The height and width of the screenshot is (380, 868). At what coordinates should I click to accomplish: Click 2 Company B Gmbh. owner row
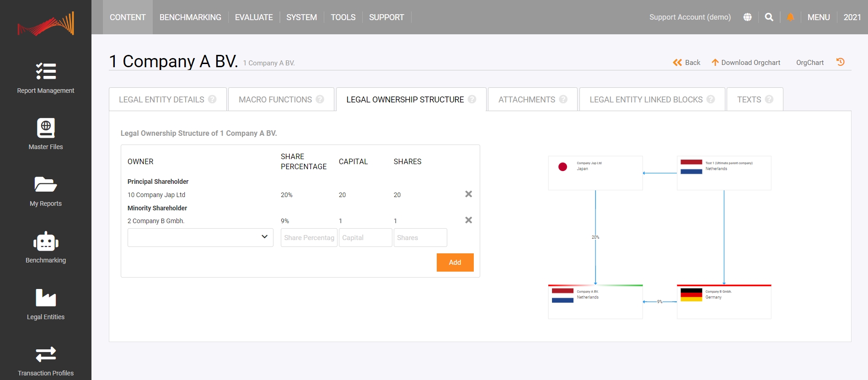pos(156,221)
